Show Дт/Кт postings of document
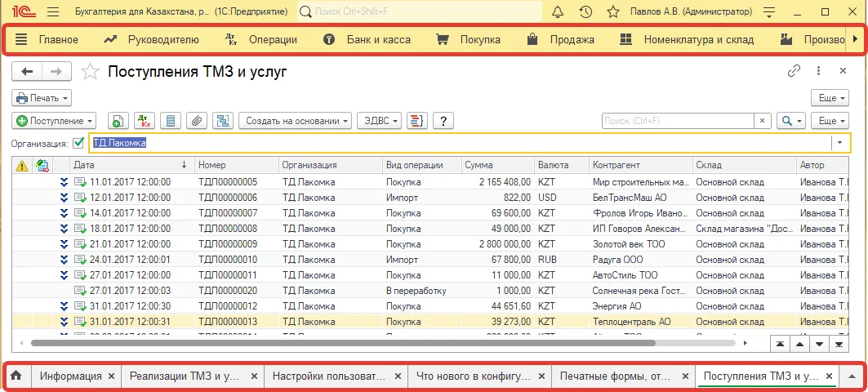Image resolution: width=868 pixels, height=392 pixels. 145,121
